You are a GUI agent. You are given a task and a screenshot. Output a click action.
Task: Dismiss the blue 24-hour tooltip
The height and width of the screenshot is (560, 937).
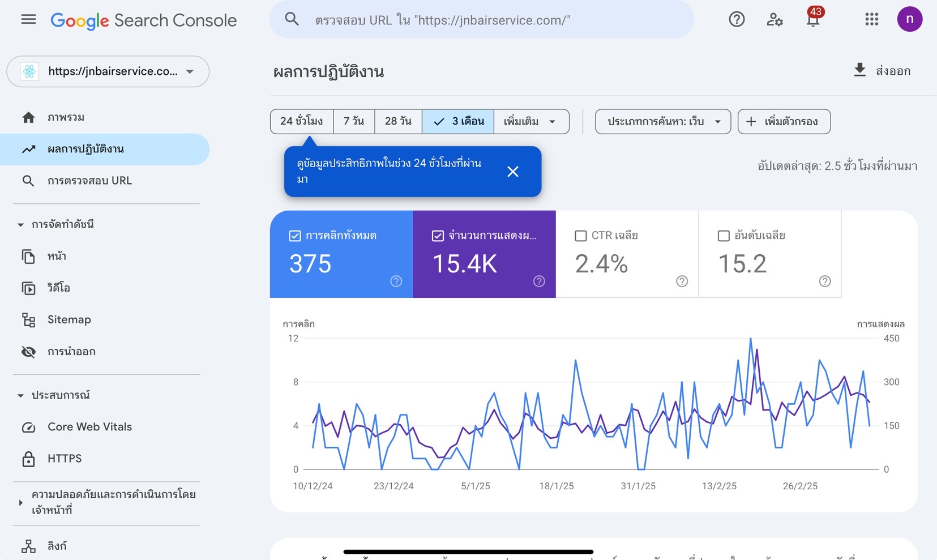click(512, 172)
